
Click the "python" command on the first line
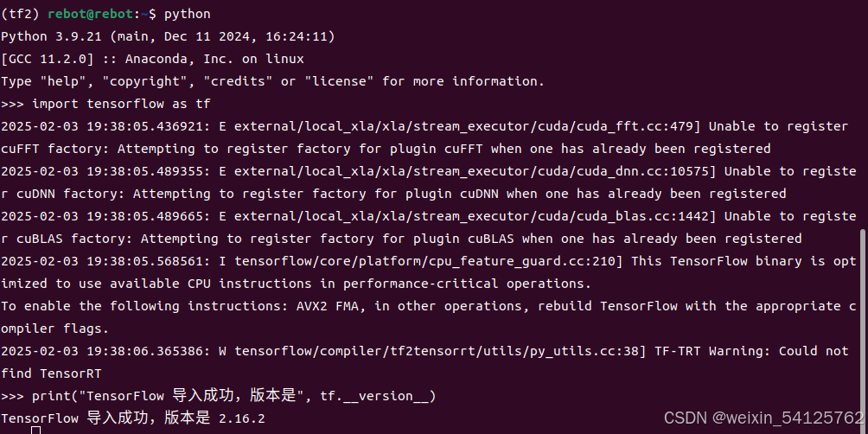pos(187,15)
